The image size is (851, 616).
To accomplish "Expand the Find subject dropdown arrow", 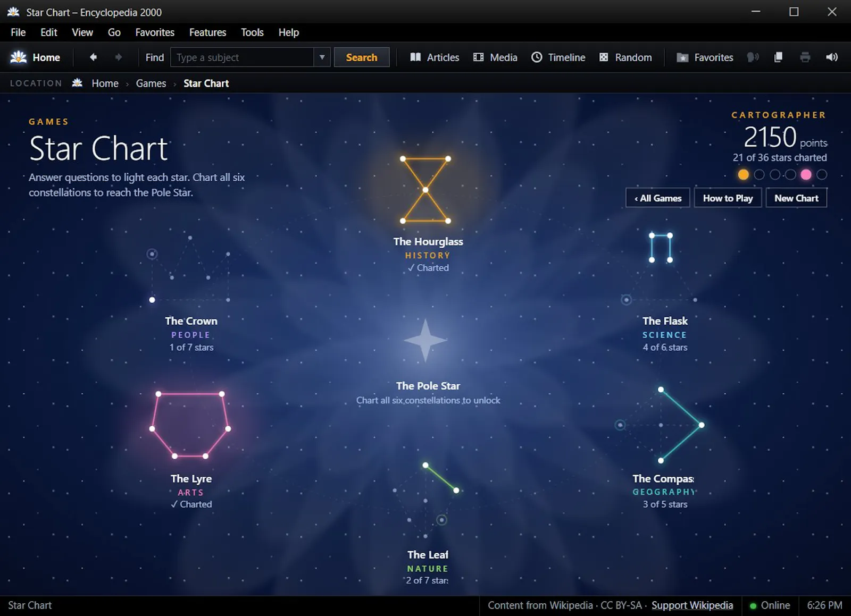I will 322,57.
